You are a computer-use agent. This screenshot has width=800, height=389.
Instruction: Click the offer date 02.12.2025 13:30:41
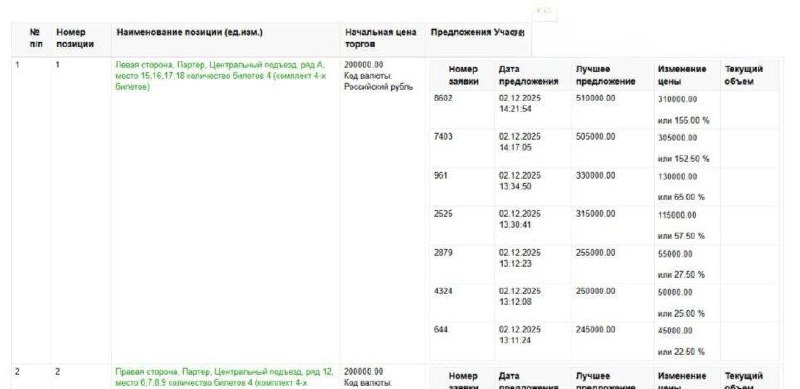(x=519, y=220)
